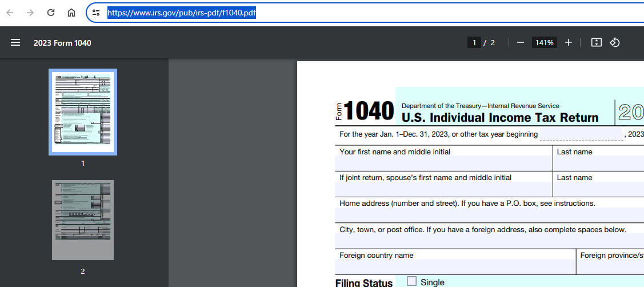This screenshot has width=644, height=287.
Task: Toggle the PDF sidebar menu
Action: pos(15,43)
